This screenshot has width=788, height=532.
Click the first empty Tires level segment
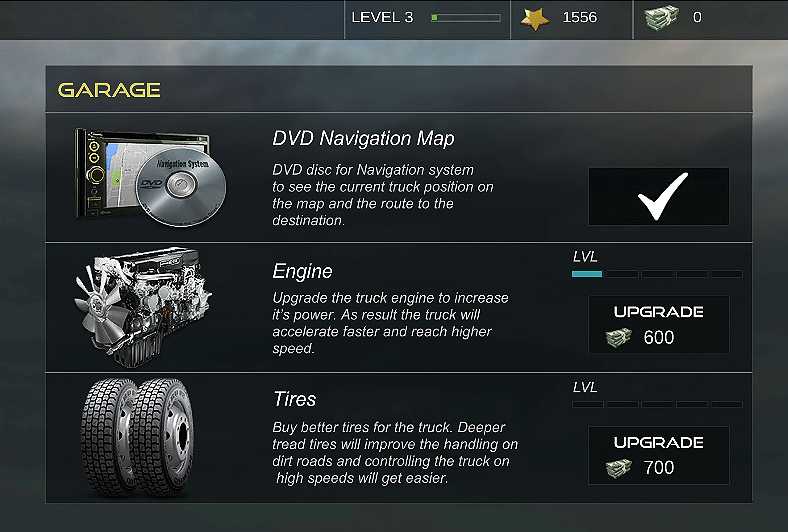pyautogui.click(x=587, y=404)
